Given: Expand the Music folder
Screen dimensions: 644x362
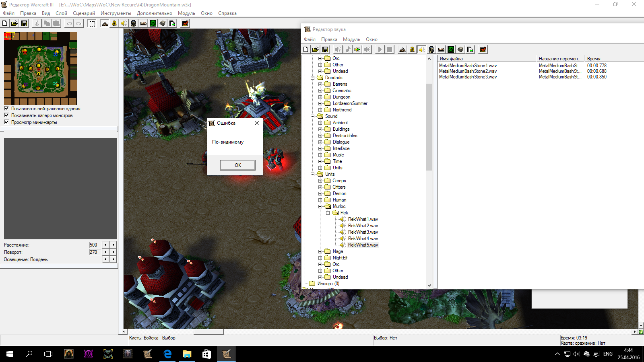Looking at the screenshot, I should (x=320, y=155).
